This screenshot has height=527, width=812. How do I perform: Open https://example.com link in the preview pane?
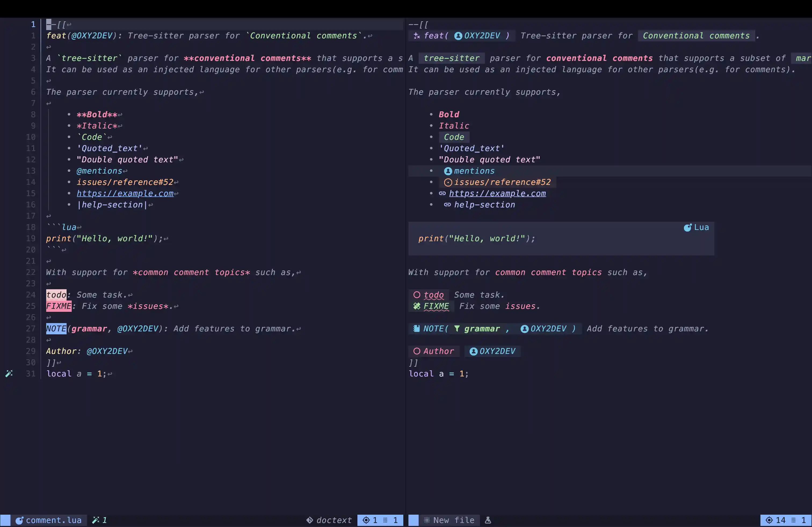[x=497, y=194]
